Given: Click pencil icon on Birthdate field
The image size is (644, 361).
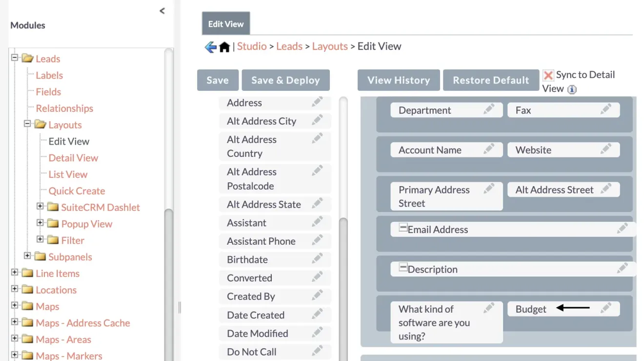Looking at the screenshot, I should pyautogui.click(x=317, y=259).
